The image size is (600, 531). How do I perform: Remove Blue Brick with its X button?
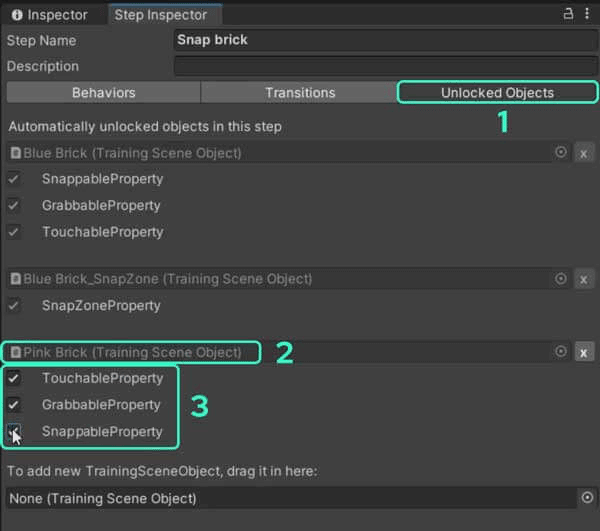click(584, 153)
